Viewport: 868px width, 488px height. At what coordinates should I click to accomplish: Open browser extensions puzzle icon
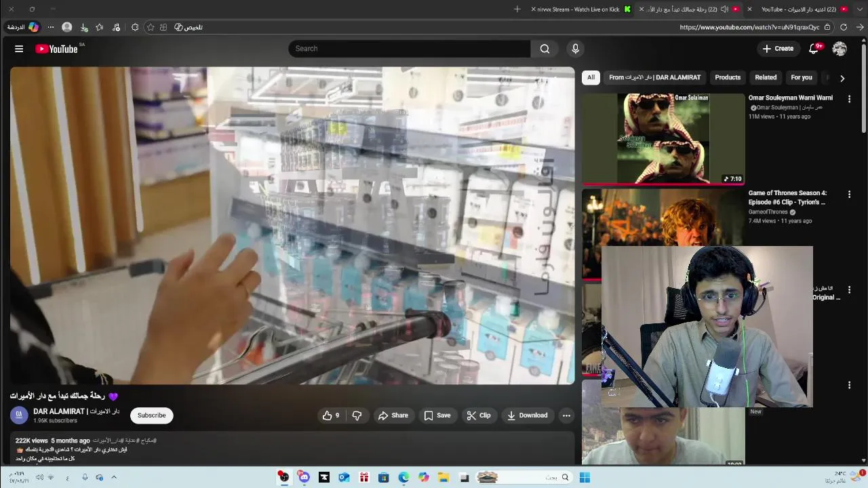pos(135,27)
